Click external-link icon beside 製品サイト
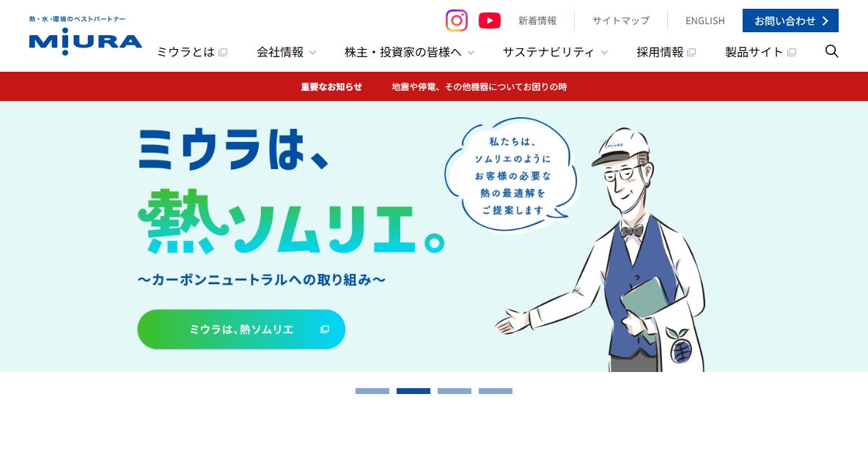 [x=792, y=53]
